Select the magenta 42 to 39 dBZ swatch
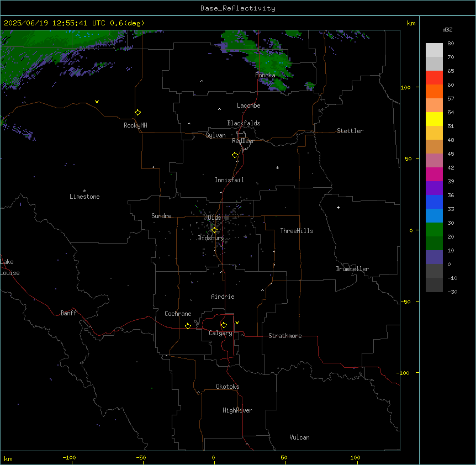 coord(434,174)
